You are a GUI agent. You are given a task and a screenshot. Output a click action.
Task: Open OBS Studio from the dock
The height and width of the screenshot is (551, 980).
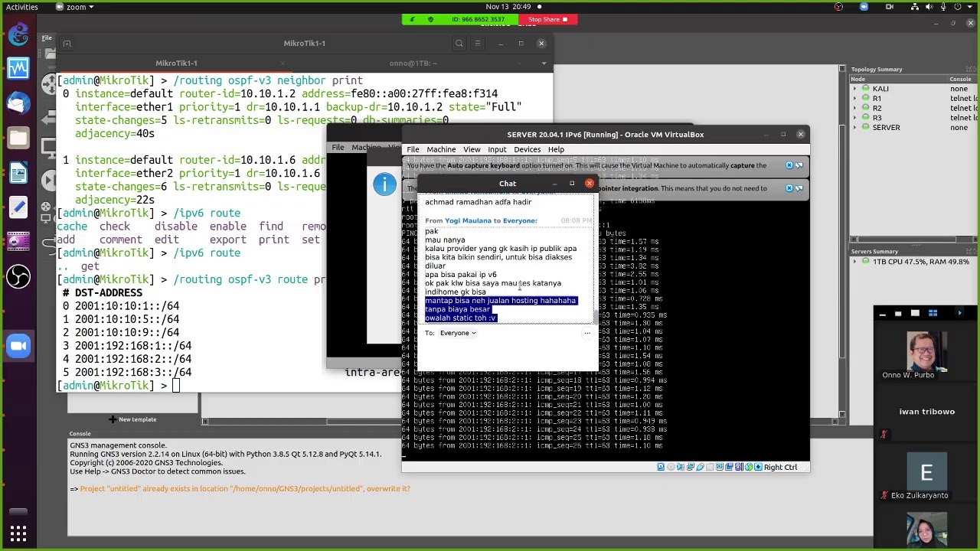pyautogui.click(x=18, y=276)
